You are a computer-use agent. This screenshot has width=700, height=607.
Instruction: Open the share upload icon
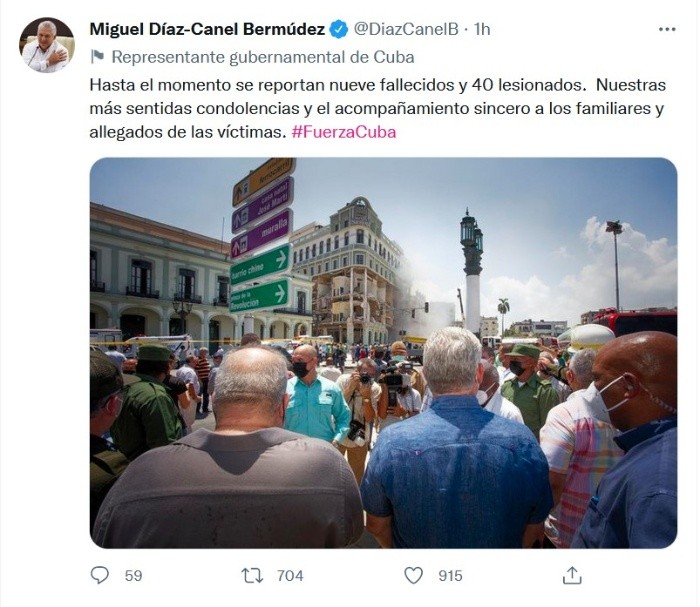(572, 575)
